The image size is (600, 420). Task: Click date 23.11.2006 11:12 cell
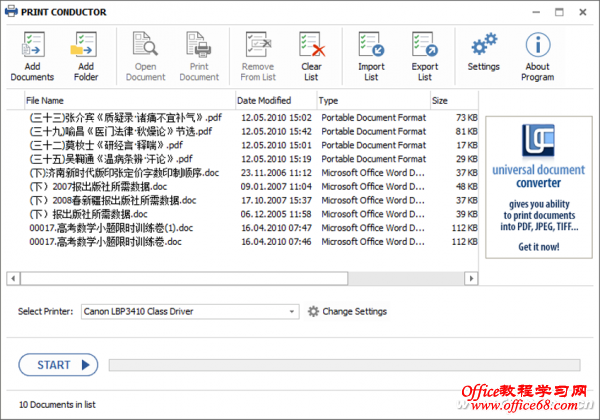pyautogui.click(x=276, y=173)
